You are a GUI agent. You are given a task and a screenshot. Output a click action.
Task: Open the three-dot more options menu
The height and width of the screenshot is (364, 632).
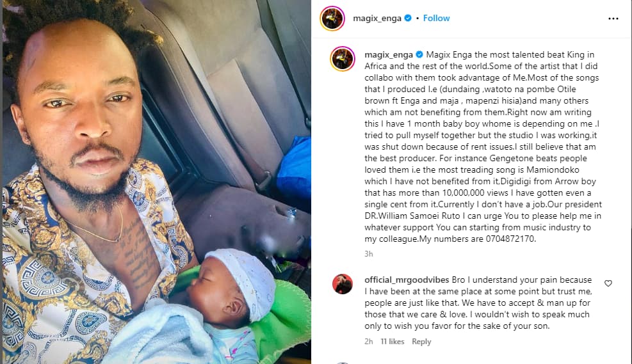coord(613,19)
